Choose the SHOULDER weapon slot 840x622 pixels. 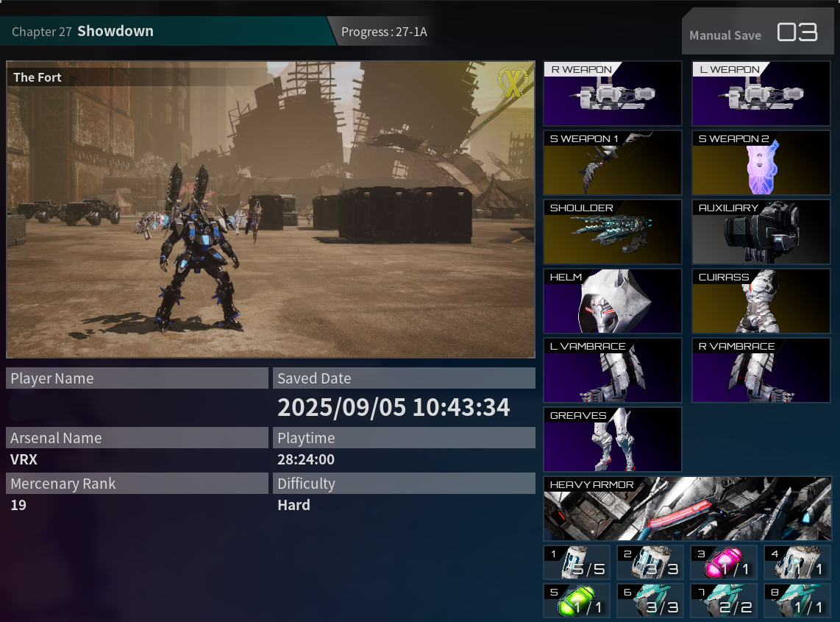pyautogui.click(x=612, y=232)
